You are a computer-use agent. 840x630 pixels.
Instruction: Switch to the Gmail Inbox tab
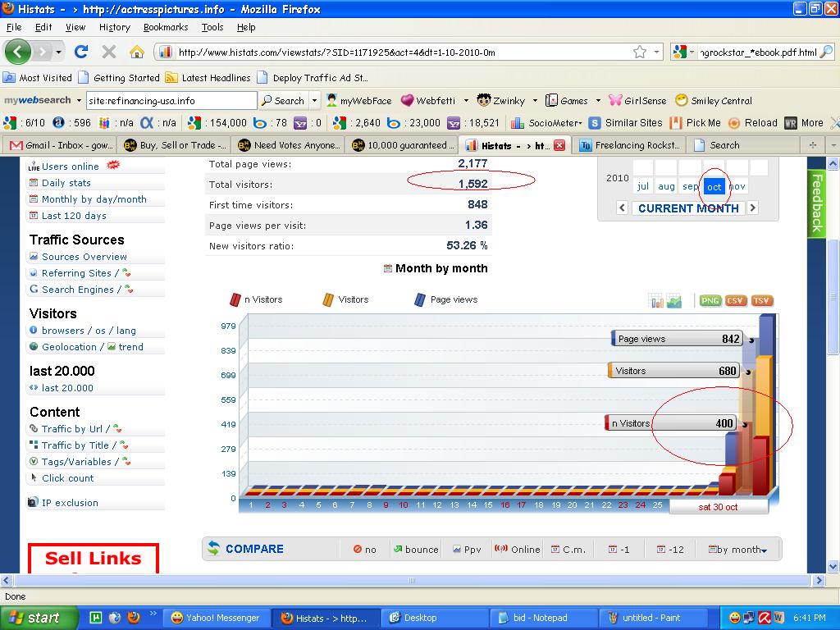(x=62, y=145)
